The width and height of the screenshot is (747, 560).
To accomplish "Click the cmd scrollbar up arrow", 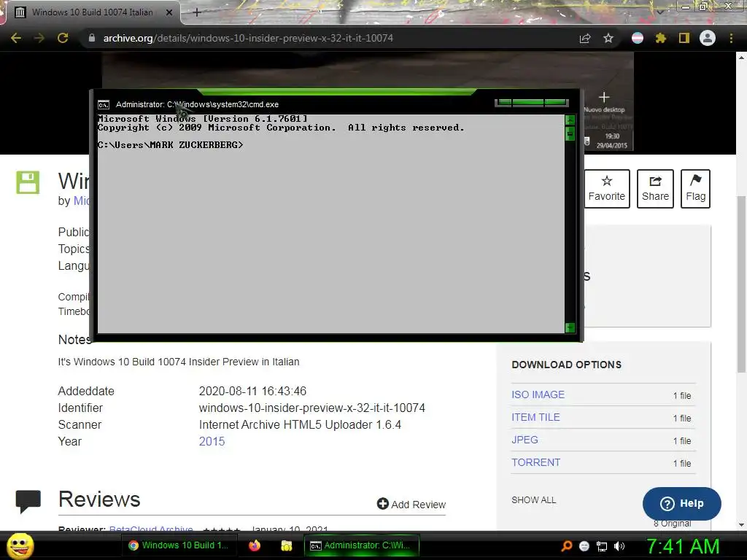I will coord(570,120).
